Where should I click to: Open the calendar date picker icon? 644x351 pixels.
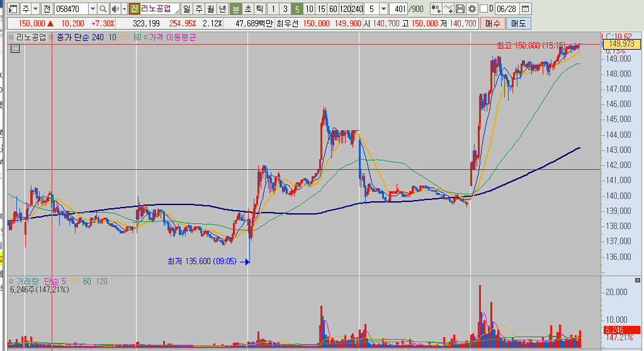click(525, 9)
